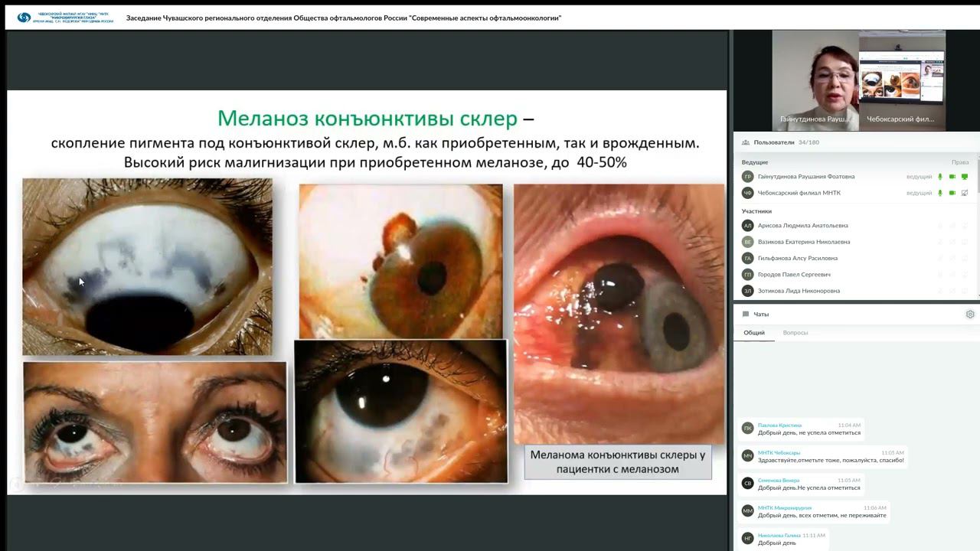Toggle camera for Чебоксарский филиал МНТК
The image size is (980, 551).
click(x=952, y=193)
